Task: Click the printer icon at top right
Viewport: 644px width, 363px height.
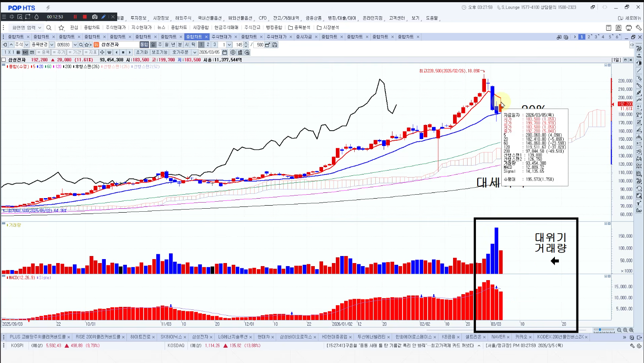Action: (629, 28)
